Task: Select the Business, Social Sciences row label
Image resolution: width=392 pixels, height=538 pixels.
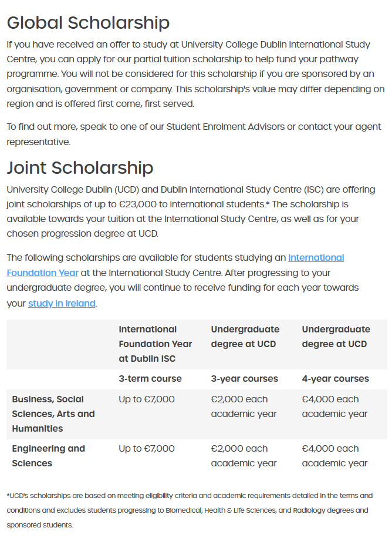Action: (x=53, y=414)
